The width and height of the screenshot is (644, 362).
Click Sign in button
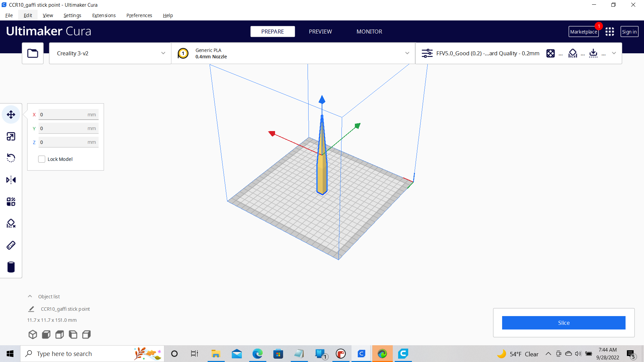pos(629,32)
